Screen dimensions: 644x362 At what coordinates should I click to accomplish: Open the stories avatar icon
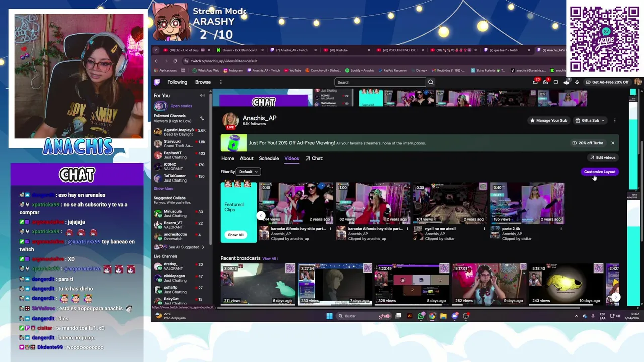click(160, 106)
